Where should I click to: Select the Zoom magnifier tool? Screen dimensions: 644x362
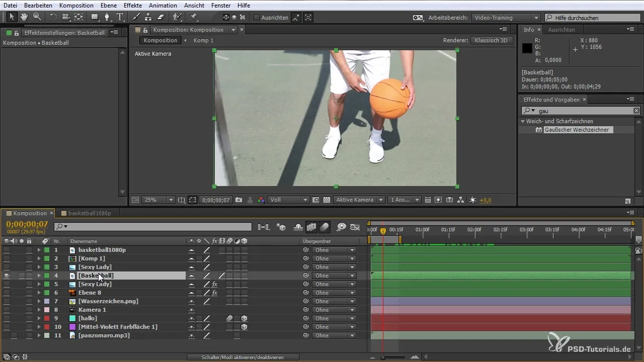(37, 17)
